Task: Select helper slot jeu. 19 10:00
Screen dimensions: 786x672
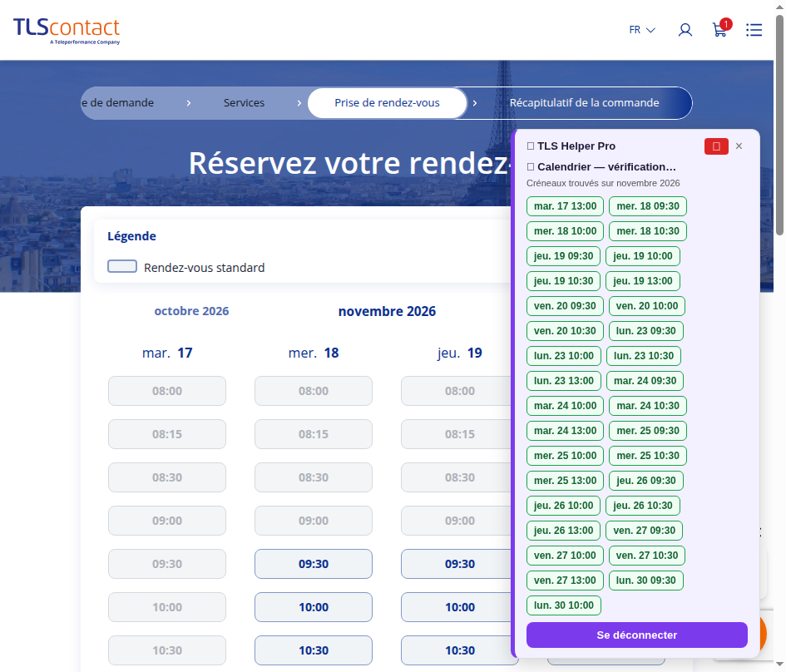Action: pos(643,256)
